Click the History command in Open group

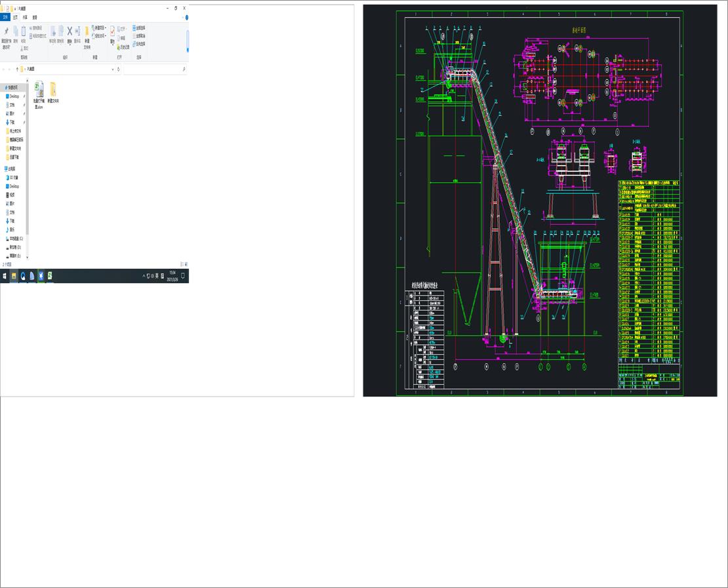(x=123, y=47)
